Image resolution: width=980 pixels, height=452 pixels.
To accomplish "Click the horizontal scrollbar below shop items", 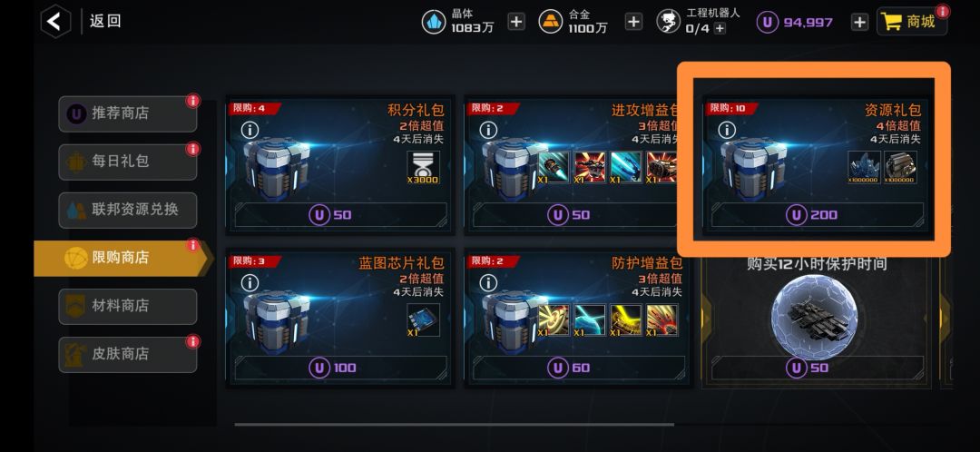I will coord(455,425).
